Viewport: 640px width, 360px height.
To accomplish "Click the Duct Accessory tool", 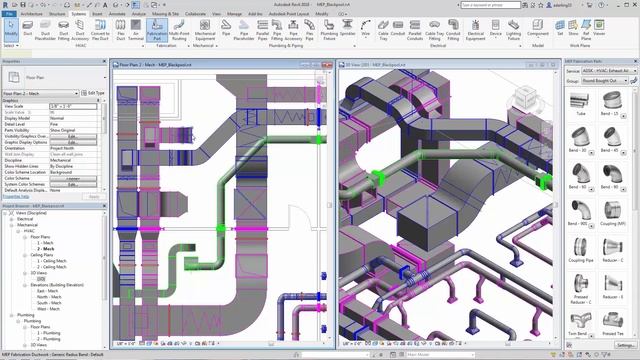I will coord(80,30).
